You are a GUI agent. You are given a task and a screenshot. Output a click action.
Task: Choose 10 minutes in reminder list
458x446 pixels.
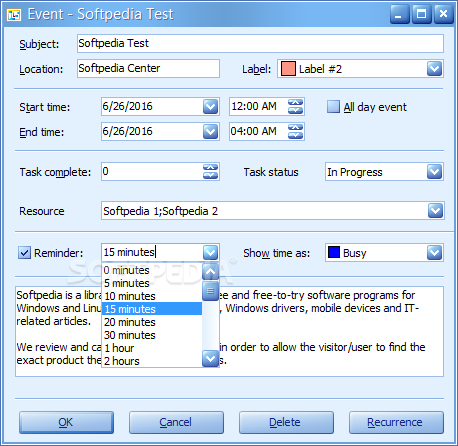click(x=152, y=296)
